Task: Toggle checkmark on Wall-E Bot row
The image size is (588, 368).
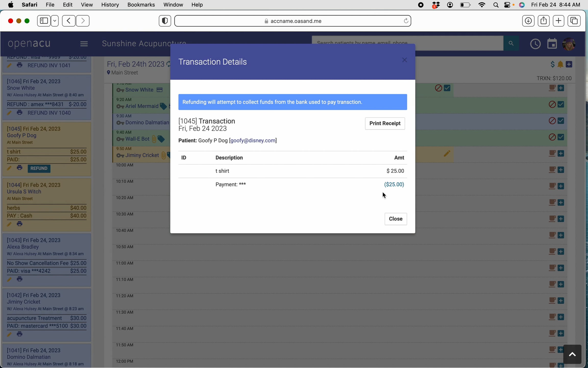Action: pyautogui.click(x=561, y=137)
